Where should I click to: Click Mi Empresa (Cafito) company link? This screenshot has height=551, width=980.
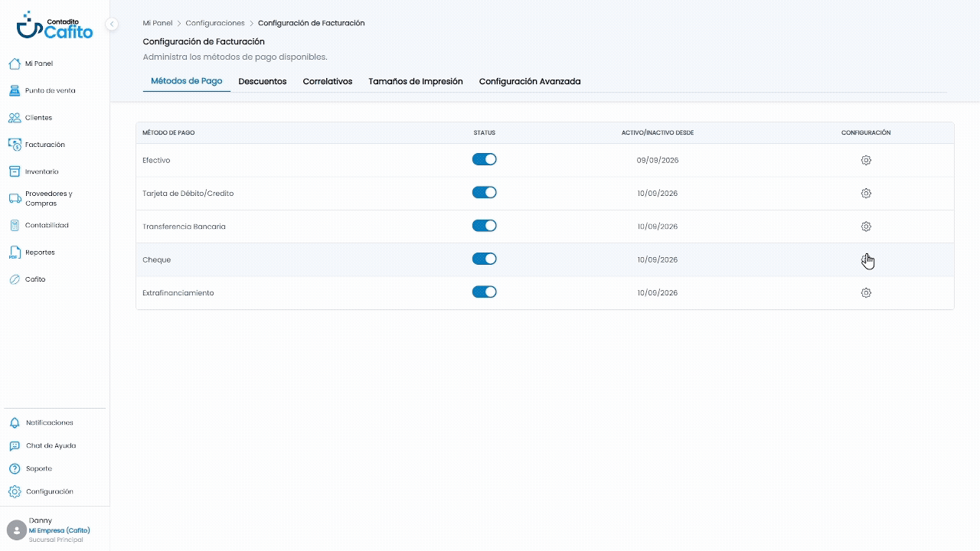[59, 530]
